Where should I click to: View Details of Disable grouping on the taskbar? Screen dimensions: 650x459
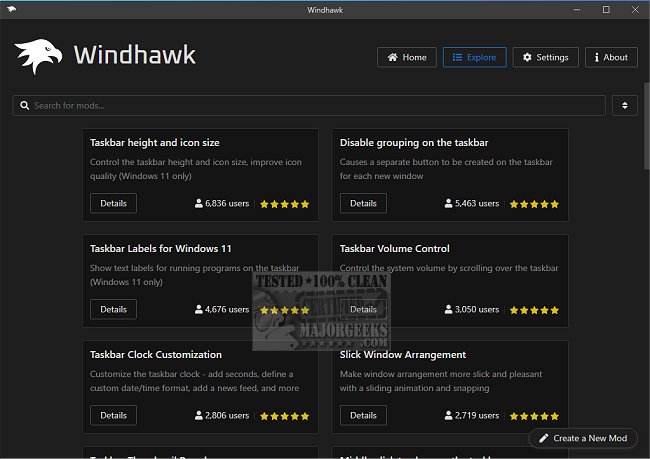pyautogui.click(x=363, y=203)
